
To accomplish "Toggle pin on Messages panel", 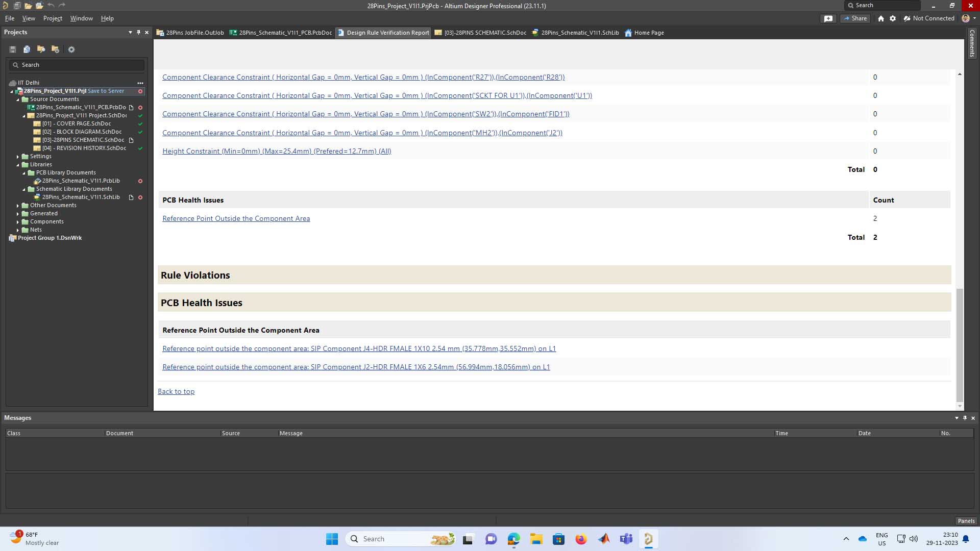I will 965,418.
